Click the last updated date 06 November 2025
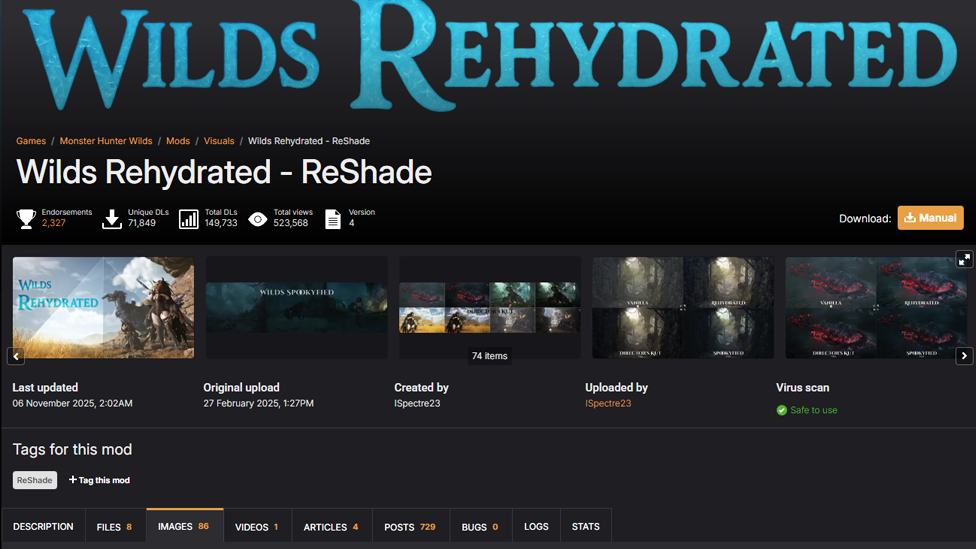The height and width of the screenshot is (549, 976). 72,403
